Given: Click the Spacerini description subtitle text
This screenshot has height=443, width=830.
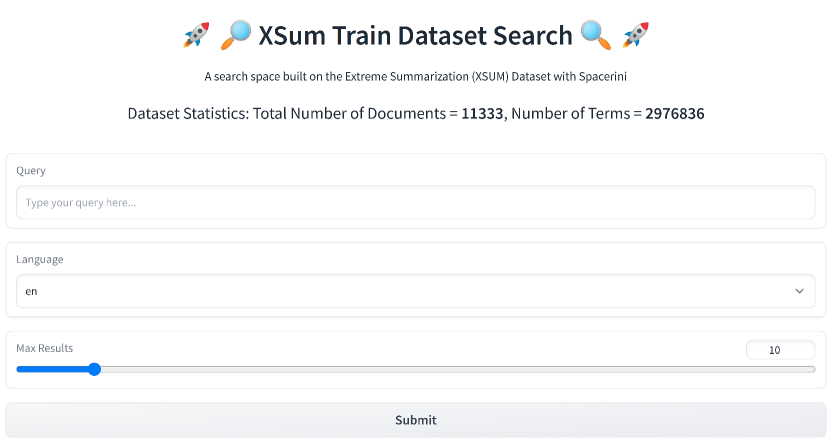Looking at the screenshot, I should click(x=415, y=76).
